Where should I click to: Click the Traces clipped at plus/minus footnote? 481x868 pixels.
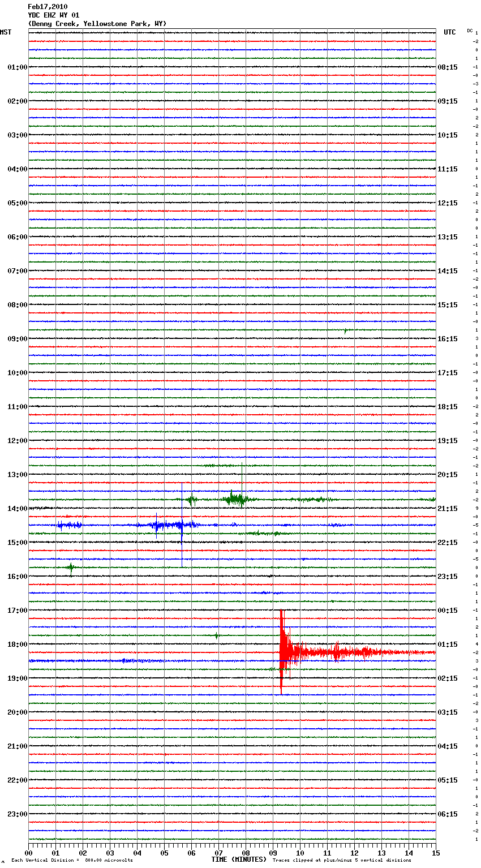(x=342, y=861)
